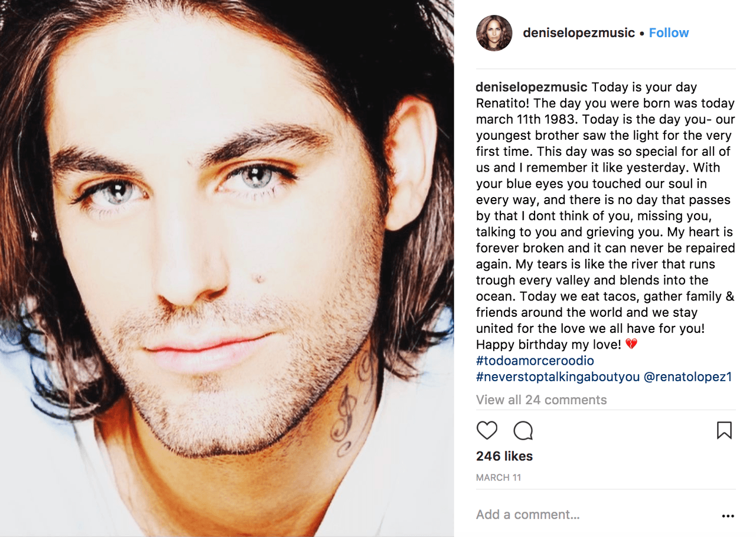
Task: Open the #neverstoptalkingaboutyou hashtag
Action: click(x=558, y=376)
